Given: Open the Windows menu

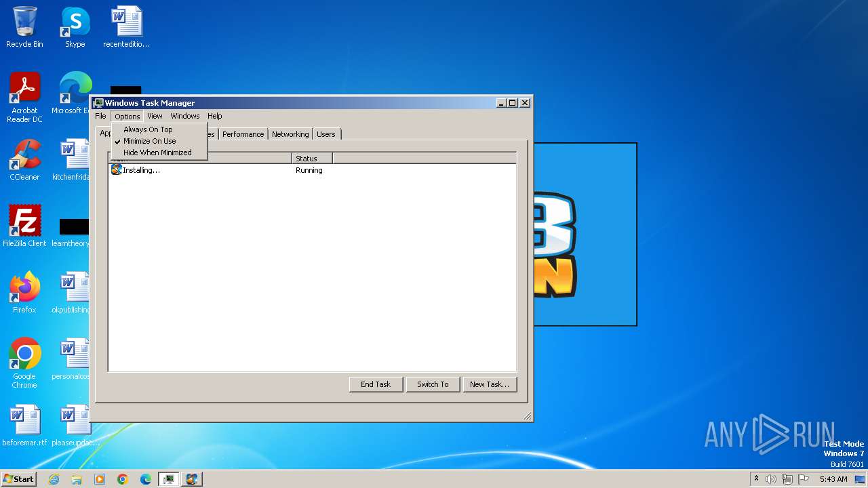Looking at the screenshot, I should pos(185,116).
